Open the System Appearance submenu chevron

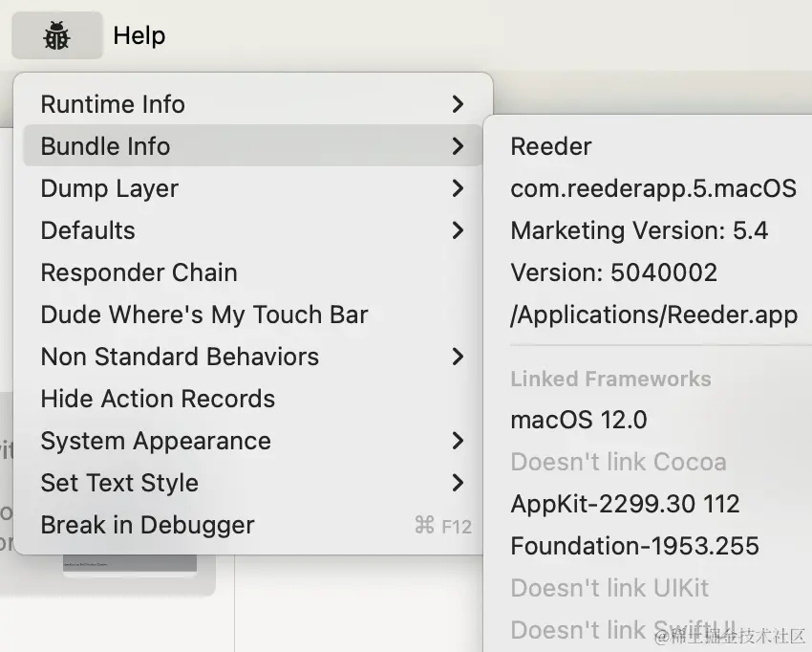458,441
